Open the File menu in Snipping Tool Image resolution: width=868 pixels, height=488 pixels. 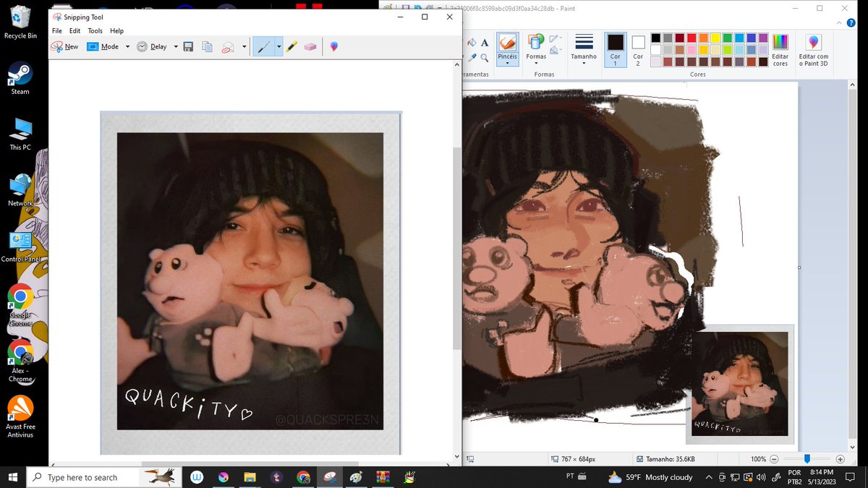point(57,31)
